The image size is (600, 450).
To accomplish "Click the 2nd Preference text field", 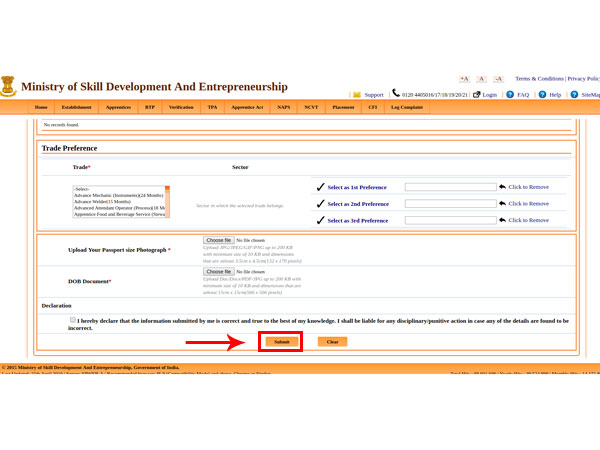I will (x=450, y=204).
